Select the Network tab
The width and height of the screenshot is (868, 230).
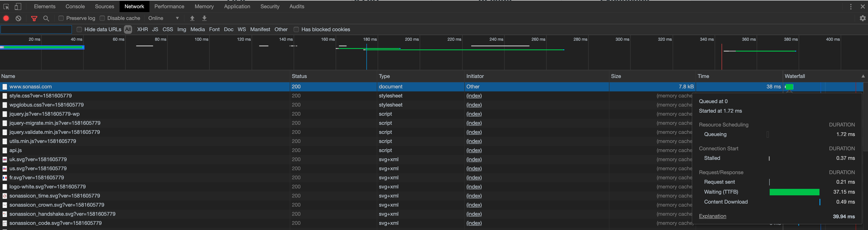[x=134, y=6]
